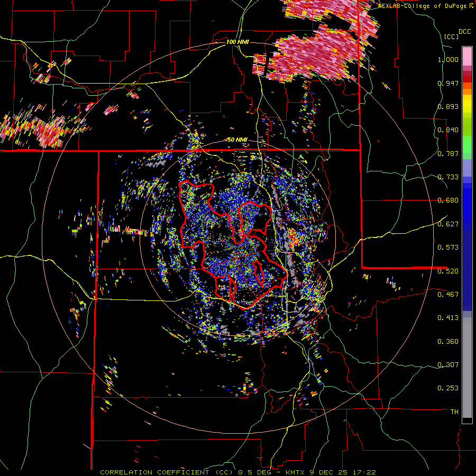Viewport: 476px width, 476px height.
Task: Click the 0.627 scale value
Action: click(x=448, y=224)
